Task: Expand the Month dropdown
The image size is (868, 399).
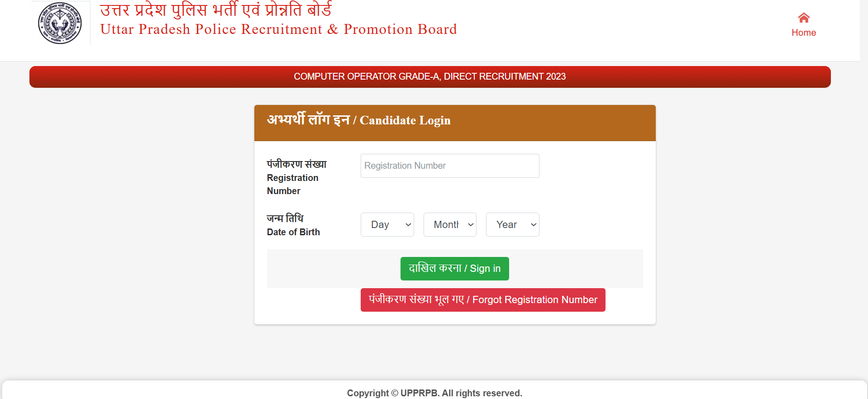Action: tap(449, 224)
